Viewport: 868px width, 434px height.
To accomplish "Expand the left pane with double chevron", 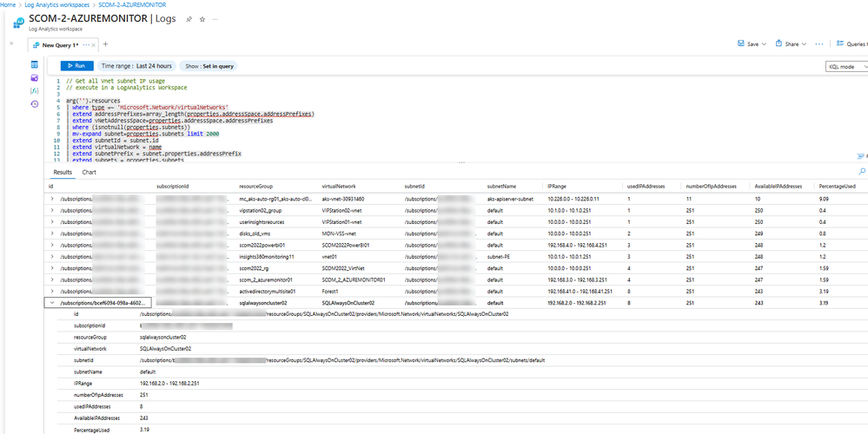I will click(x=11, y=43).
